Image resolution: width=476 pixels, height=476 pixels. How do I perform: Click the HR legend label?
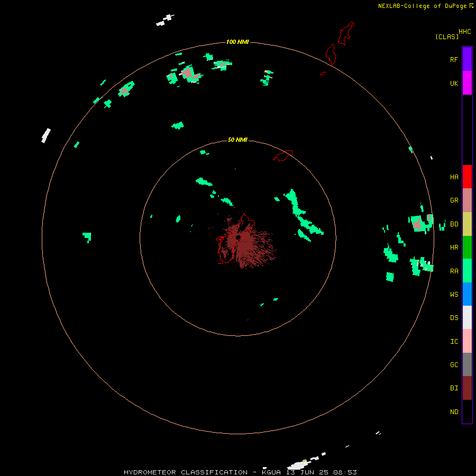454,248
